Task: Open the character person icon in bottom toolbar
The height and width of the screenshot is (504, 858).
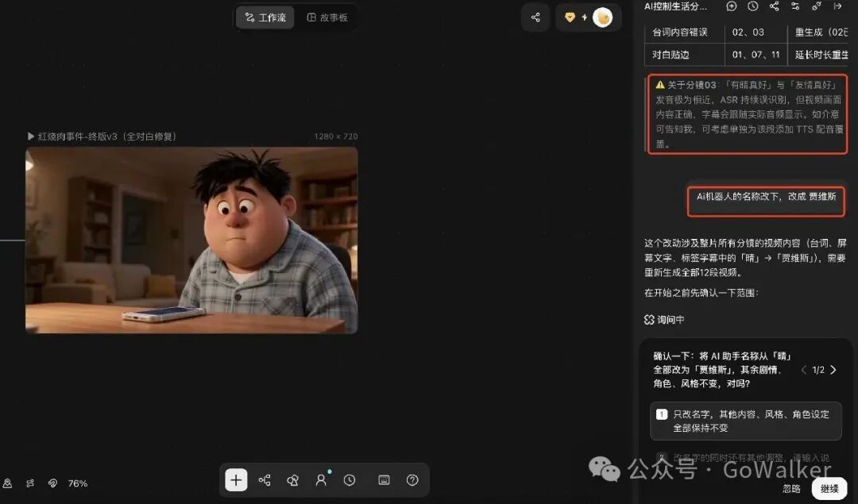Action: (321, 480)
